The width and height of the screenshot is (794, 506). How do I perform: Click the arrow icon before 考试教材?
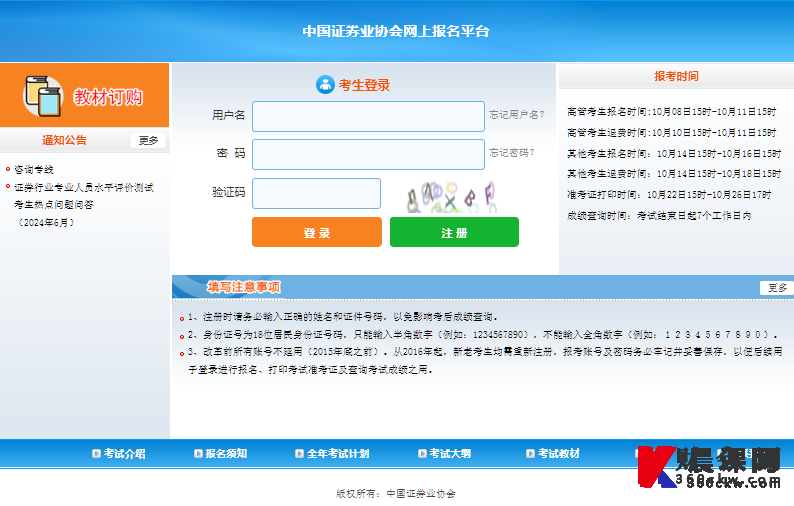click(x=530, y=454)
